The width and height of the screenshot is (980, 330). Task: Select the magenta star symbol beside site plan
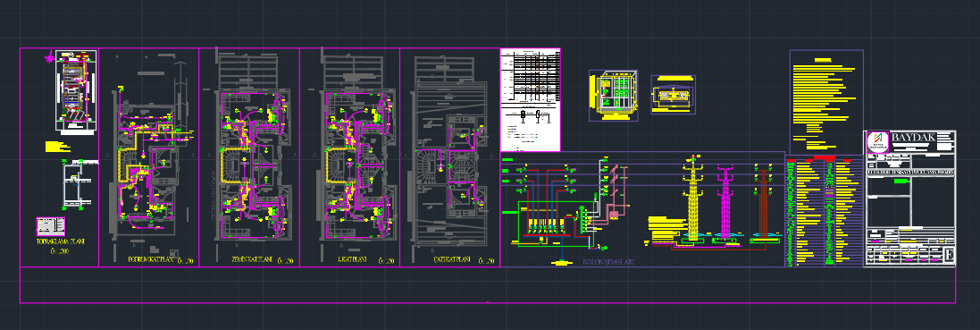(x=49, y=58)
